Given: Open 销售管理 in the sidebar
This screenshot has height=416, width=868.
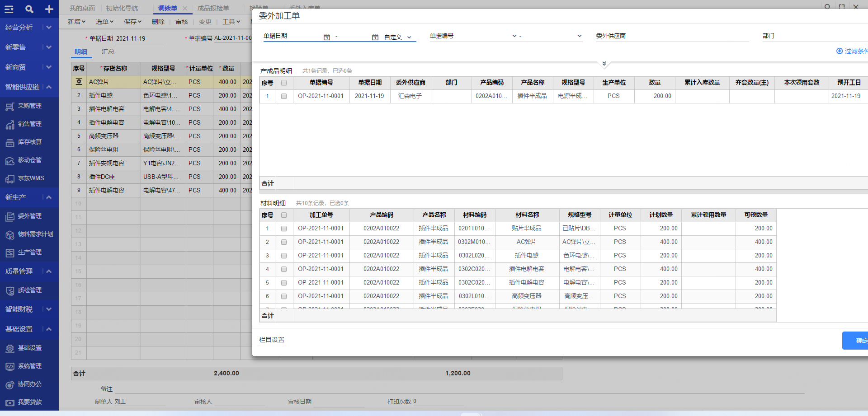Looking at the screenshot, I should [29, 124].
